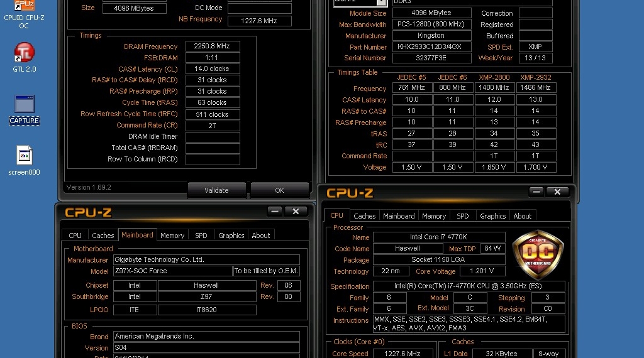Image resolution: width=644 pixels, height=358 pixels.
Task: Click processor Name field Intel Core i7 4770K
Action: pos(439,237)
